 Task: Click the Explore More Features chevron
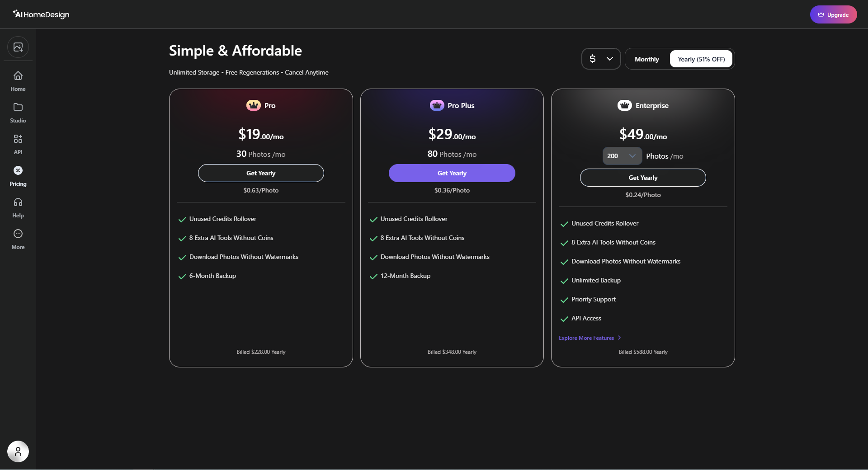(619, 338)
